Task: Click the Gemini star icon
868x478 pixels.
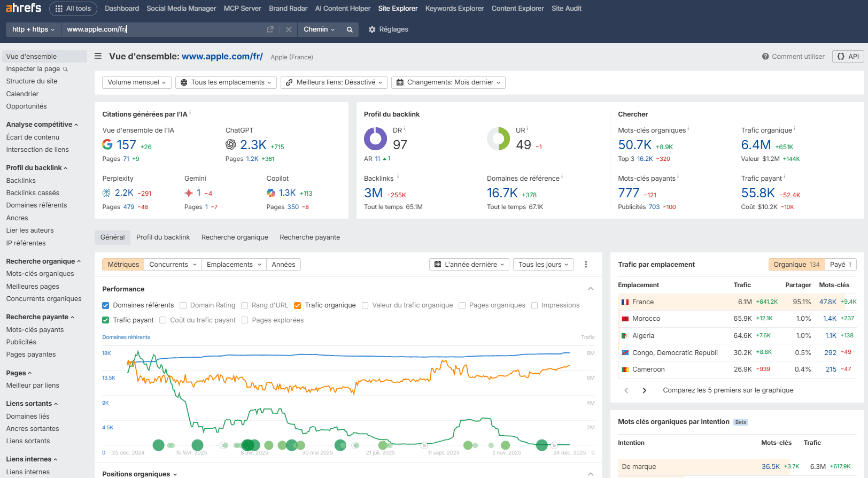Action: [189, 193]
